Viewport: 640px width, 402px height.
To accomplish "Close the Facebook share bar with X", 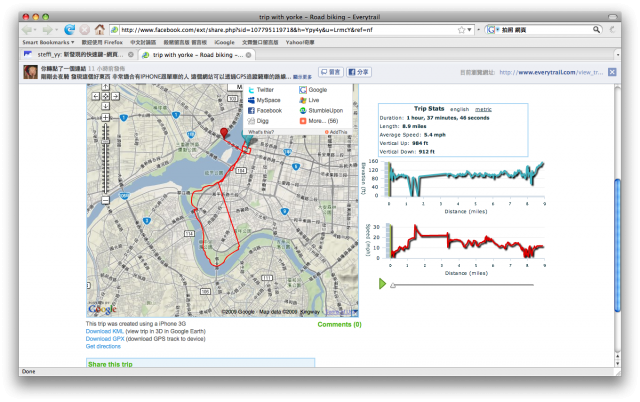I will [x=612, y=72].
